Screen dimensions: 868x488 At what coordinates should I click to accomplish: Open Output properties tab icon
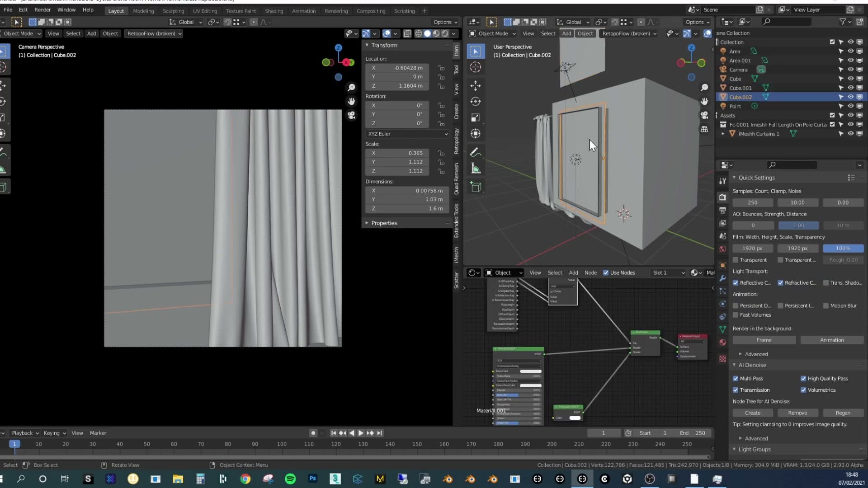[x=722, y=210]
